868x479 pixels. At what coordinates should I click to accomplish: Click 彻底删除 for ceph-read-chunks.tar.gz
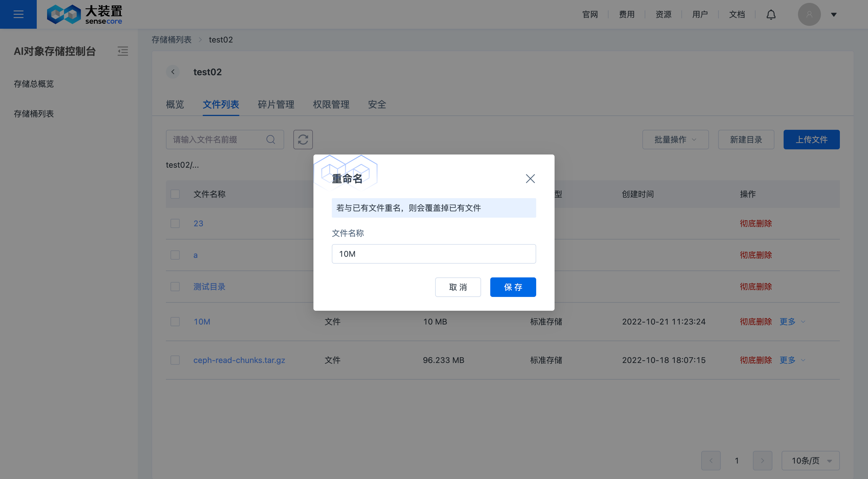(x=756, y=360)
